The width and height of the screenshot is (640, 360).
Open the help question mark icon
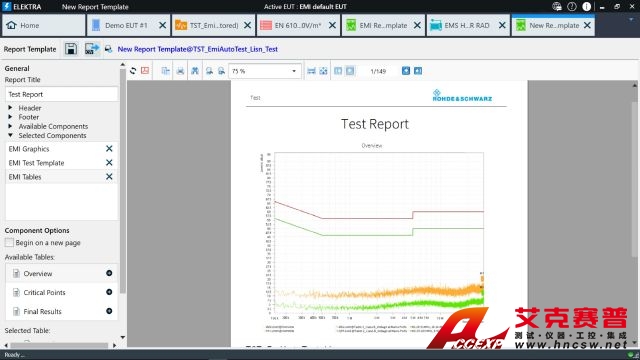571,7
